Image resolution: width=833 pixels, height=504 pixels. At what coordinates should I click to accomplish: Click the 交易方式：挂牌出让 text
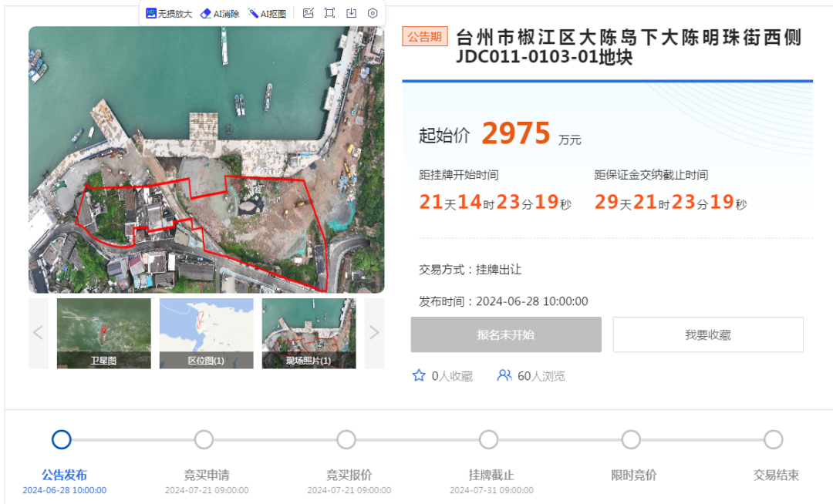[x=470, y=270]
